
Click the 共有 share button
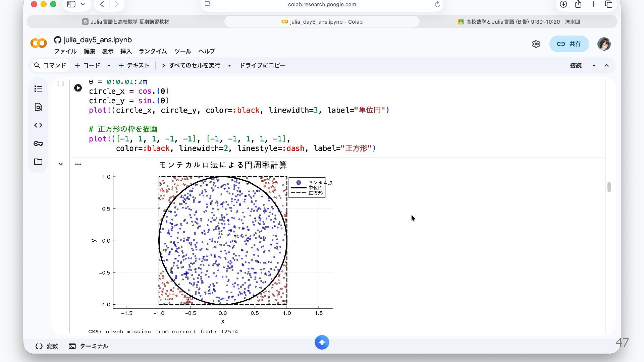[x=569, y=44]
